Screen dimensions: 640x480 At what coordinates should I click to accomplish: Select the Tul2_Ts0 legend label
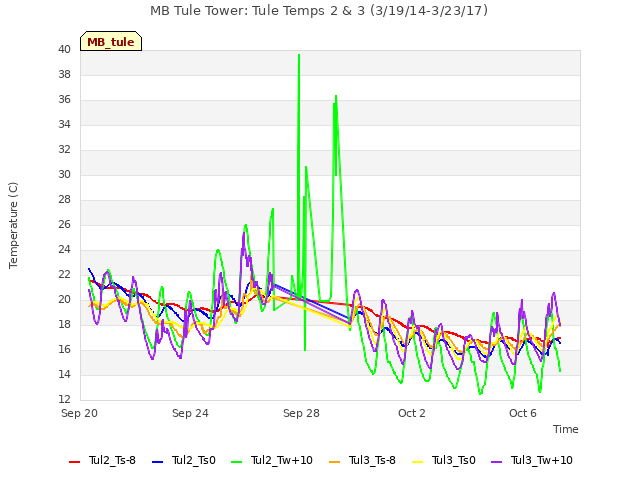[x=193, y=460]
